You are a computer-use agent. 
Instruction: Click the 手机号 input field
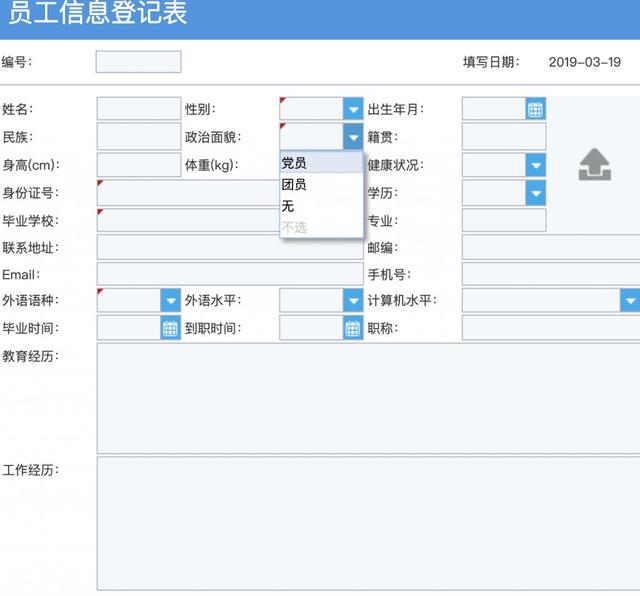pyautogui.click(x=551, y=274)
